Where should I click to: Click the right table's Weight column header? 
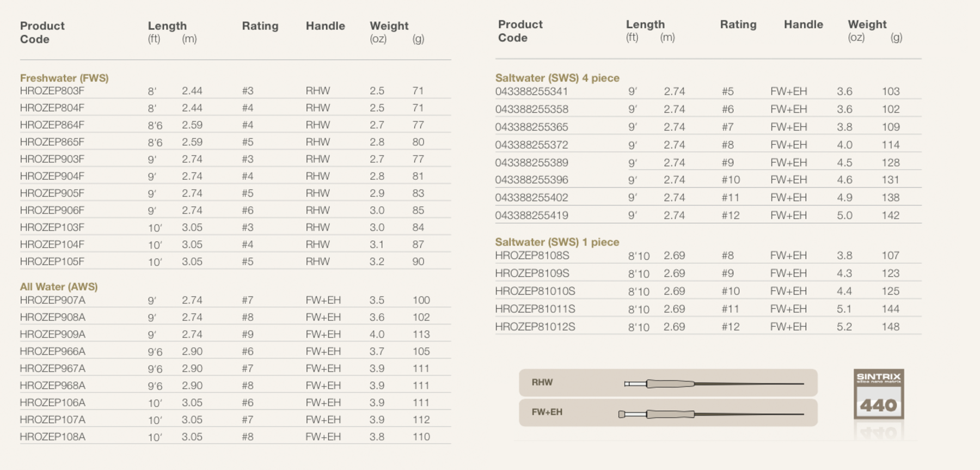point(867,25)
